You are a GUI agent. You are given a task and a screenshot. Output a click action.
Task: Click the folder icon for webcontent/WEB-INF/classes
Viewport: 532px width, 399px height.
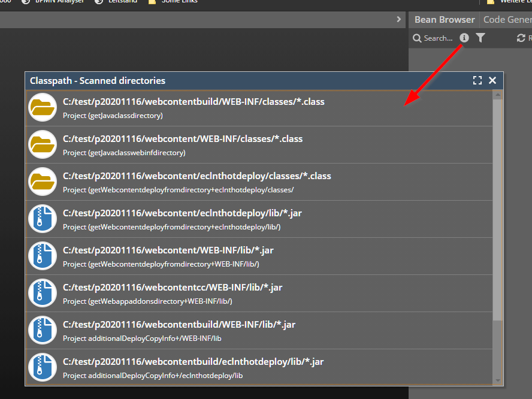(43, 145)
